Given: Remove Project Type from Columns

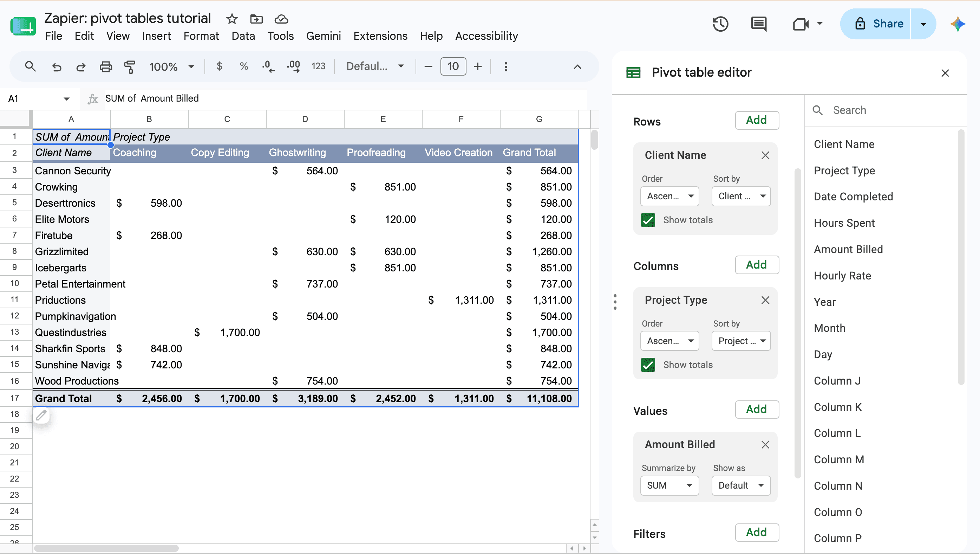Looking at the screenshot, I should (765, 300).
